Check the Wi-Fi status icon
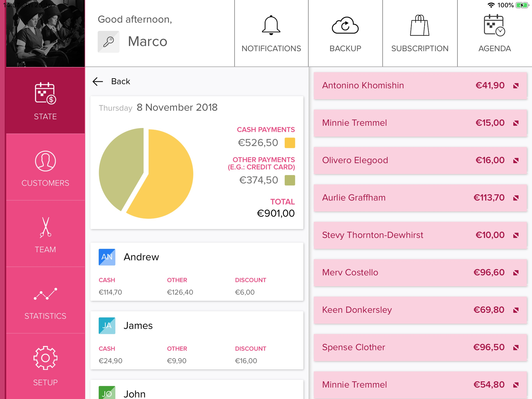 point(491,5)
